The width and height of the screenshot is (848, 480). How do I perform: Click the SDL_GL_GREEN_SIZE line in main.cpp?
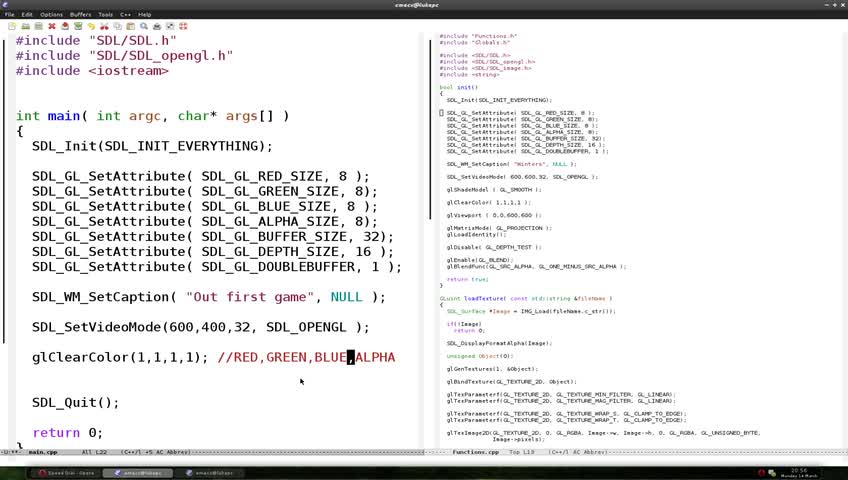point(205,192)
